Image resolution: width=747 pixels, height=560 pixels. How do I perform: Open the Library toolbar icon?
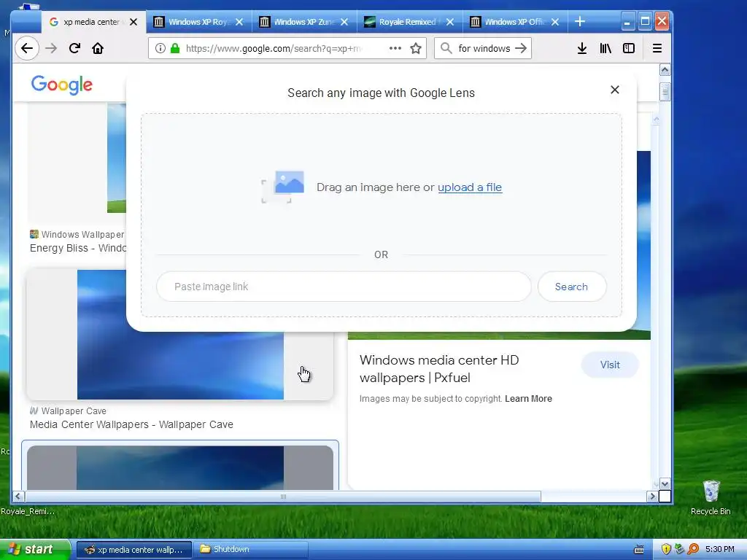coord(605,48)
